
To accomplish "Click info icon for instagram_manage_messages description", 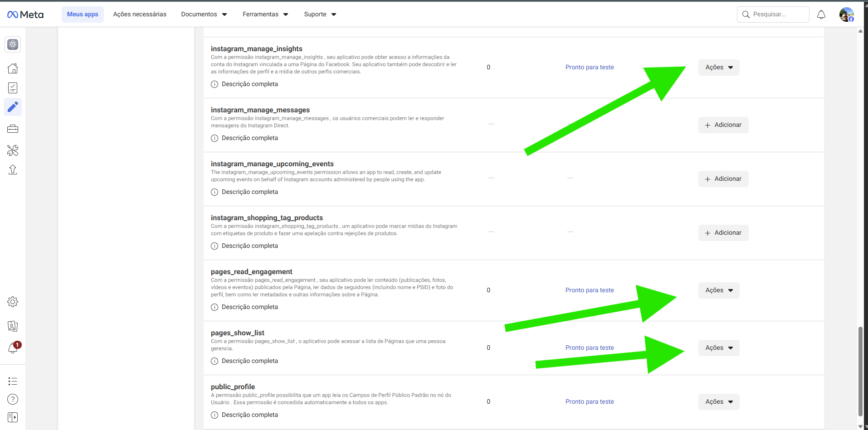I will point(215,138).
